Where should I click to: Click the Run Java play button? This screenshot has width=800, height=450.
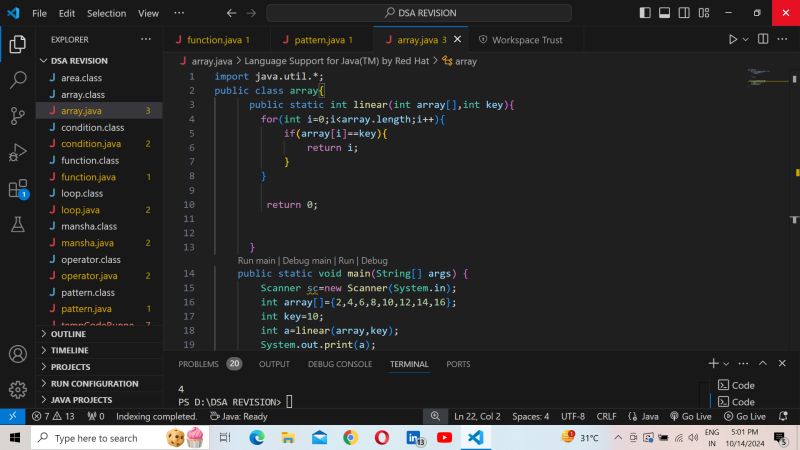pyautogui.click(x=733, y=39)
